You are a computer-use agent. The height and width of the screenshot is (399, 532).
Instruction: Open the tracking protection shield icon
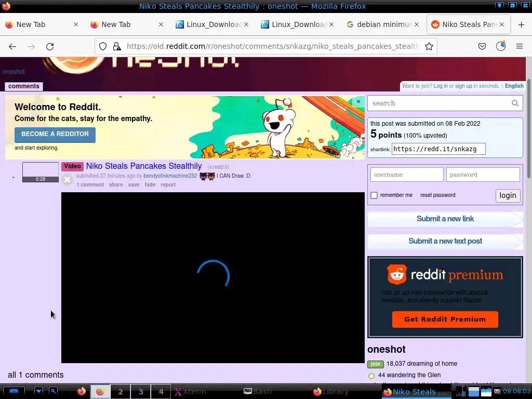[103, 46]
